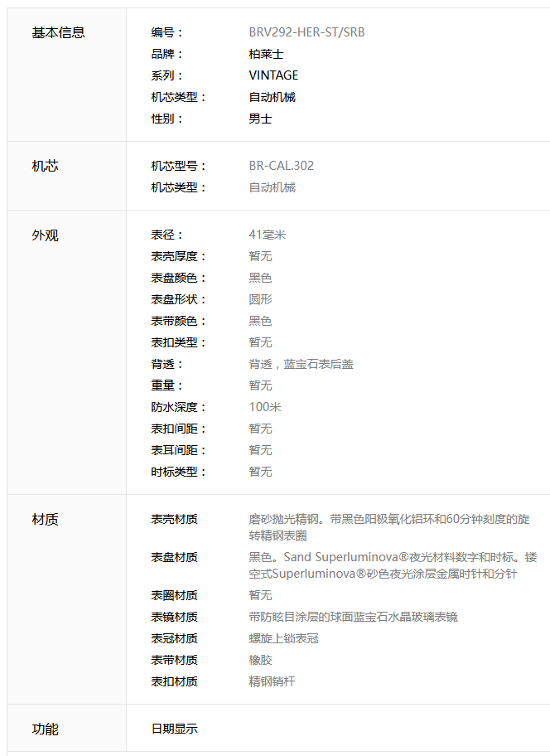Click 自动机械 link in 基本信息 section
This screenshot has width=550, height=756.
click(272, 97)
